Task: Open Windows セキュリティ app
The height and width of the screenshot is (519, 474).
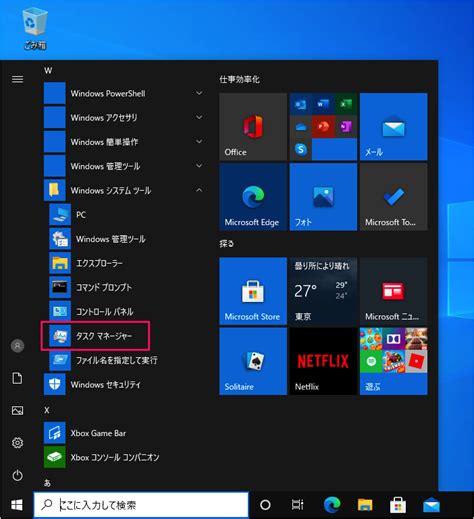Action: click(125, 385)
